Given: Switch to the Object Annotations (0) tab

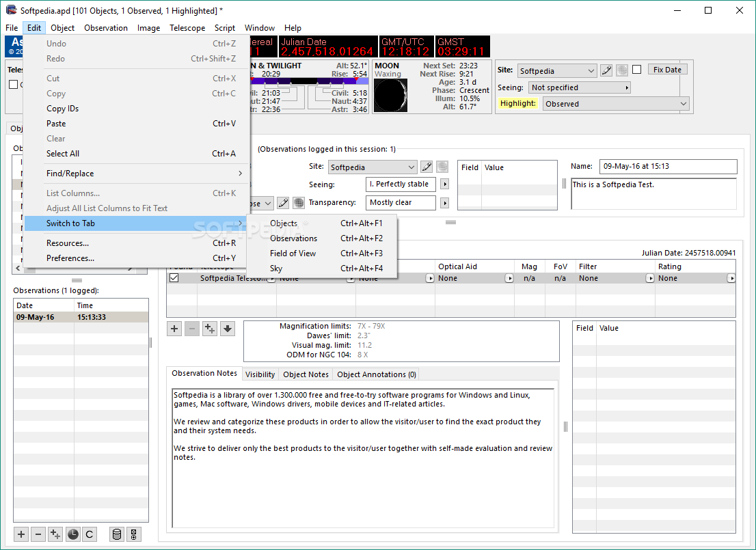Looking at the screenshot, I should pos(377,374).
